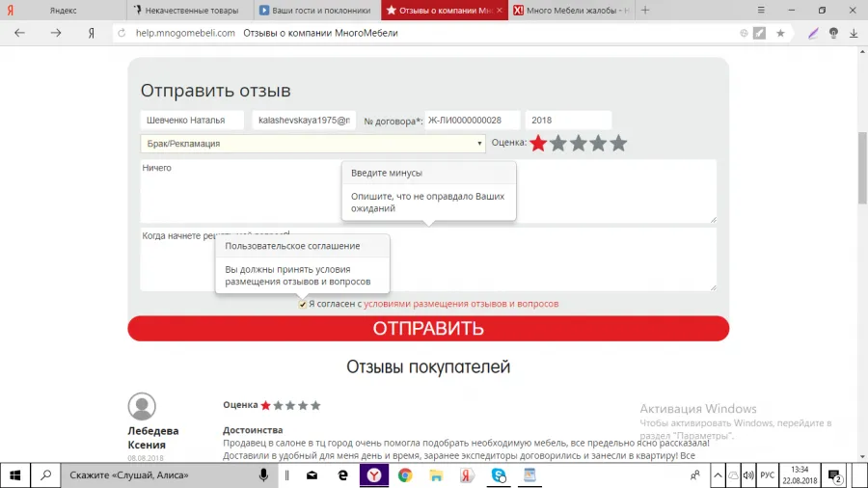Screen dimensions: 868x488
Task: Click the page vertical scrollbar thumb
Action: click(x=862, y=168)
